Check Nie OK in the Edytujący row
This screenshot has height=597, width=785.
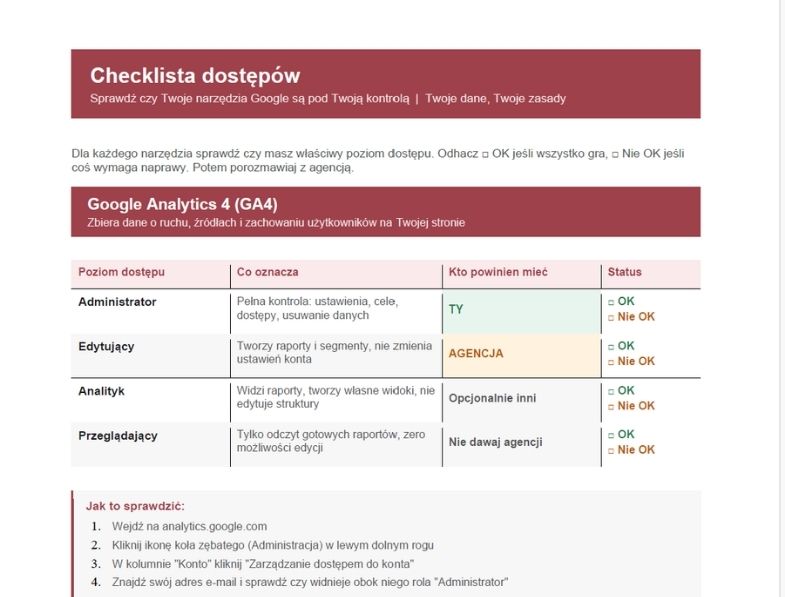pos(611,362)
